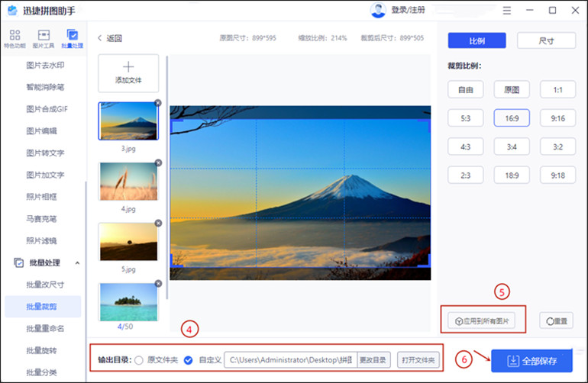Open 照片相框 in the sidebar
588x383 pixels.
(x=41, y=197)
